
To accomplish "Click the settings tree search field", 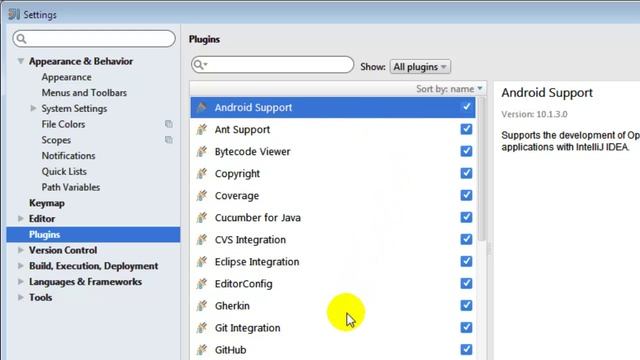I will 94,39.
